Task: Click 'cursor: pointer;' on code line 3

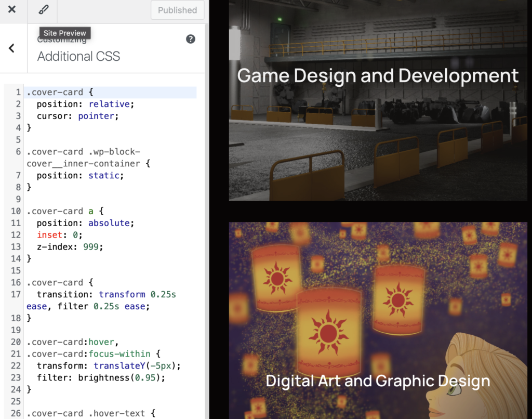Action: coord(78,116)
